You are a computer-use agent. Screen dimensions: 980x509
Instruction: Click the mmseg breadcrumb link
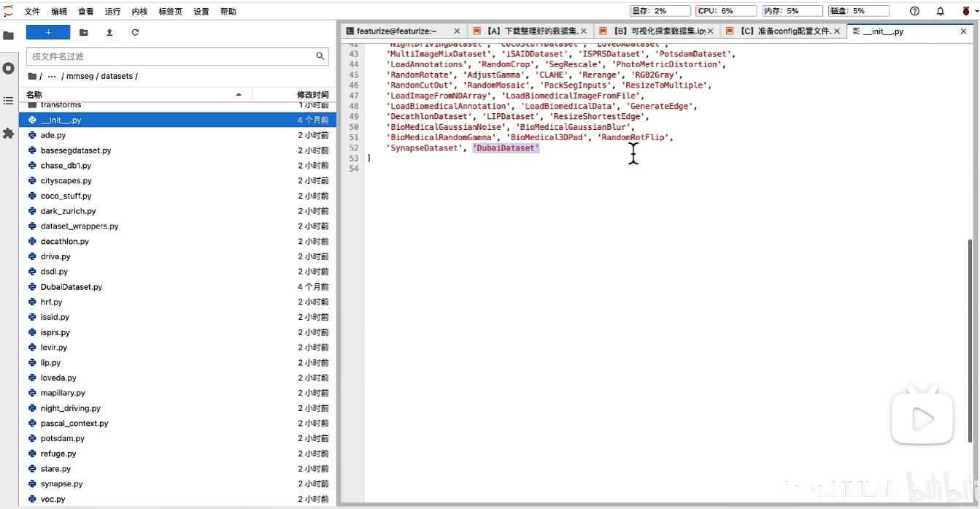(80, 77)
